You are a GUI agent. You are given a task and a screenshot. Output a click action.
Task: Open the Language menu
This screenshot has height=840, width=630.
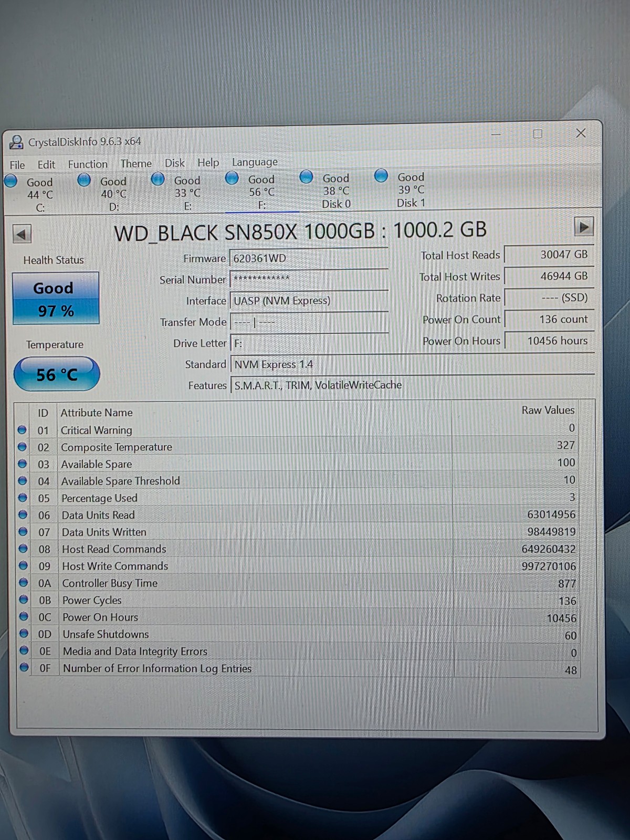point(255,162)
